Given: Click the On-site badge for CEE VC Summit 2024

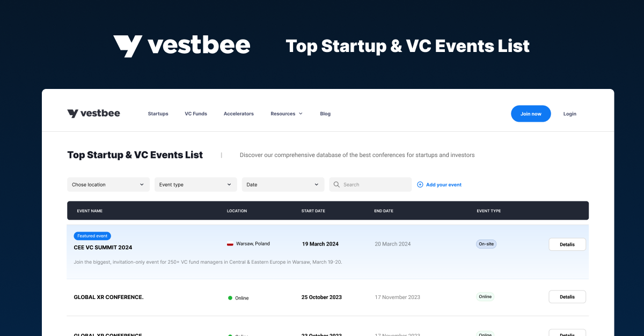Looking at the screenshot, I should (486, 244).
